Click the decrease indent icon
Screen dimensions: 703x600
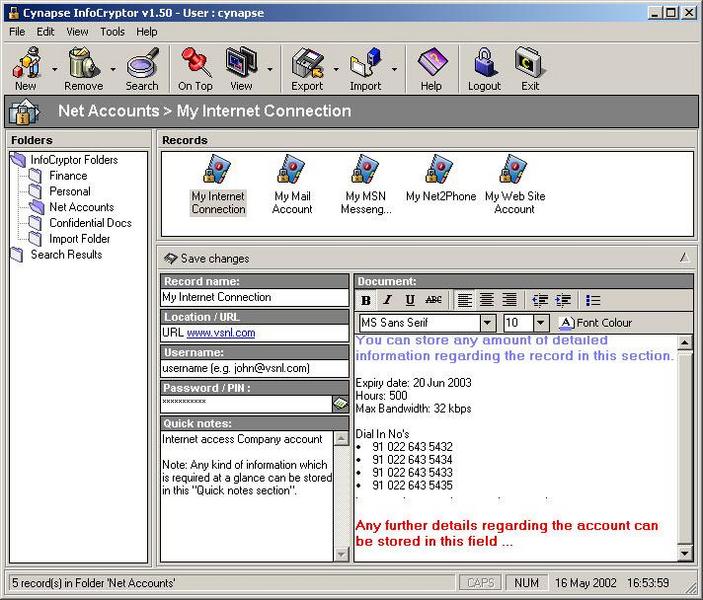540,300
